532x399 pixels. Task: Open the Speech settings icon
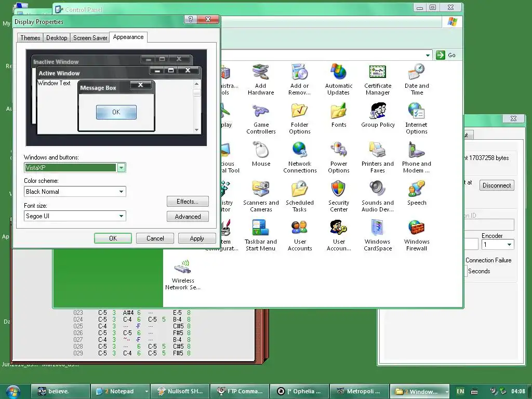(x=417, y=193)
